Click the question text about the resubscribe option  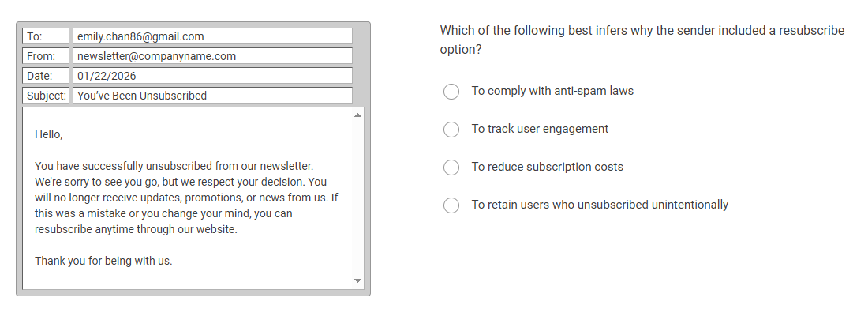642,40
